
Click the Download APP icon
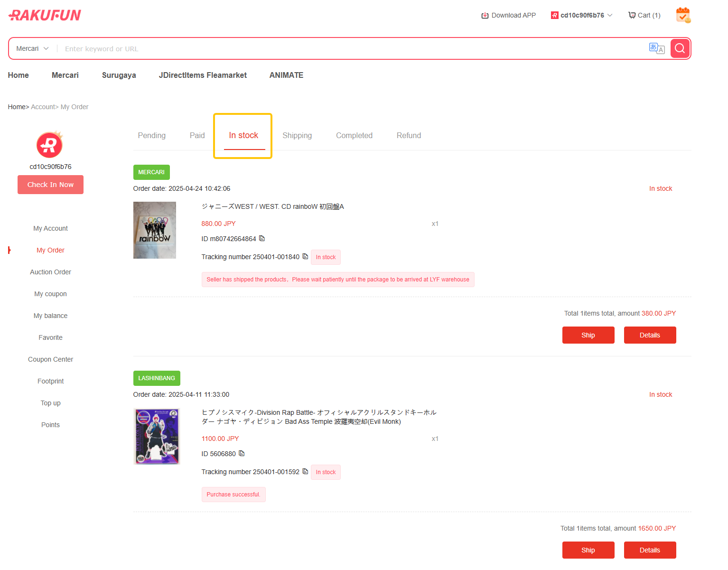[485, 15]
